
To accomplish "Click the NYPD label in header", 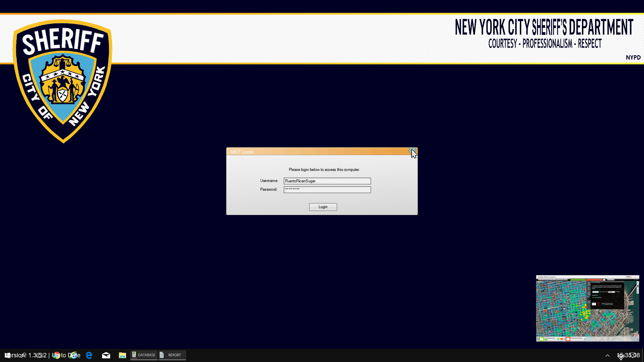I will pyautogui.click(x=633, y=58).
